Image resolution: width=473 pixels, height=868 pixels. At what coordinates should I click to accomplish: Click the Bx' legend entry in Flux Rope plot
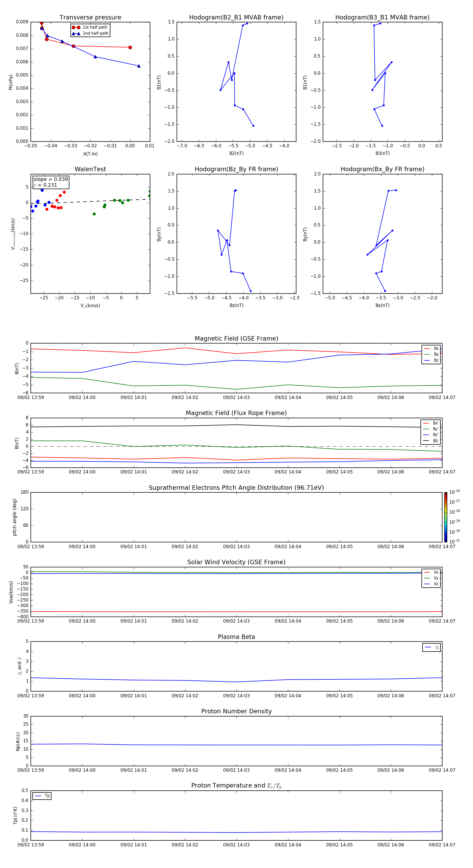pyautogui.click(x=431, y=423)
